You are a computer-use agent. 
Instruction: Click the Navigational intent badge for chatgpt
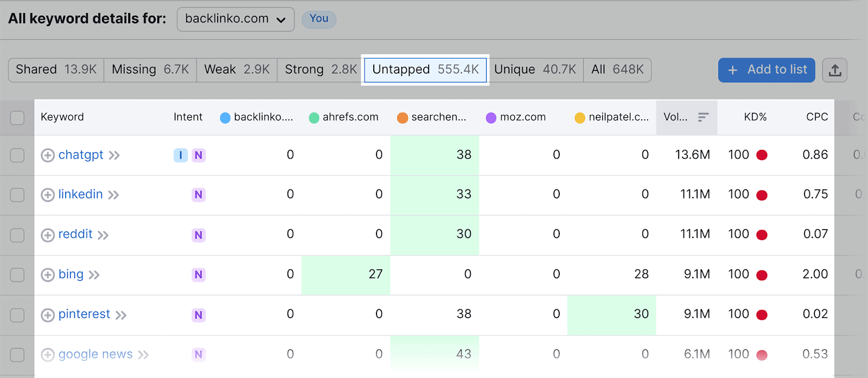coord(199,155)
